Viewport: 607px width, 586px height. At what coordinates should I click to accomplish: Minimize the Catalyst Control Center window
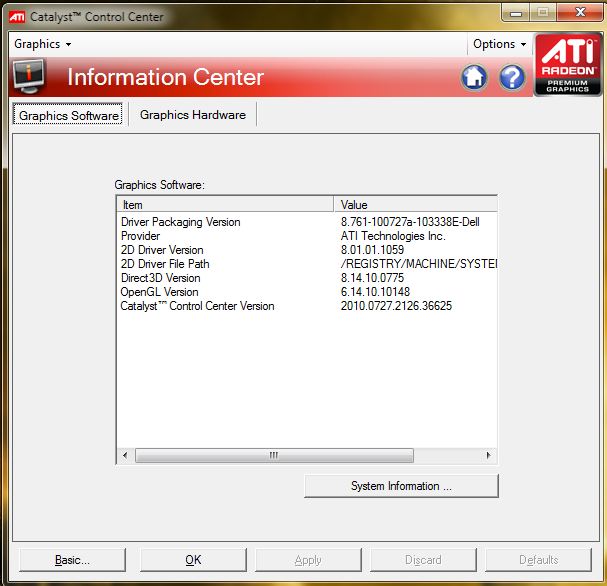tap(515, 13)
